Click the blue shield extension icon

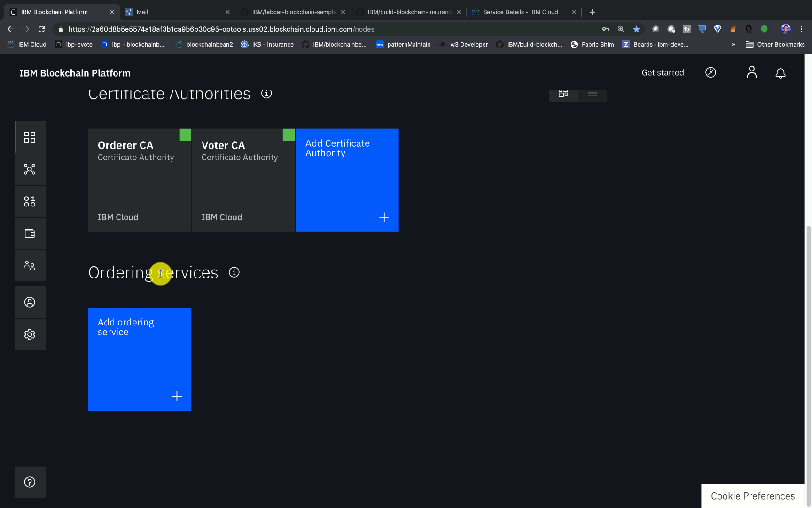pyautogui.click(x=718, y=29)
